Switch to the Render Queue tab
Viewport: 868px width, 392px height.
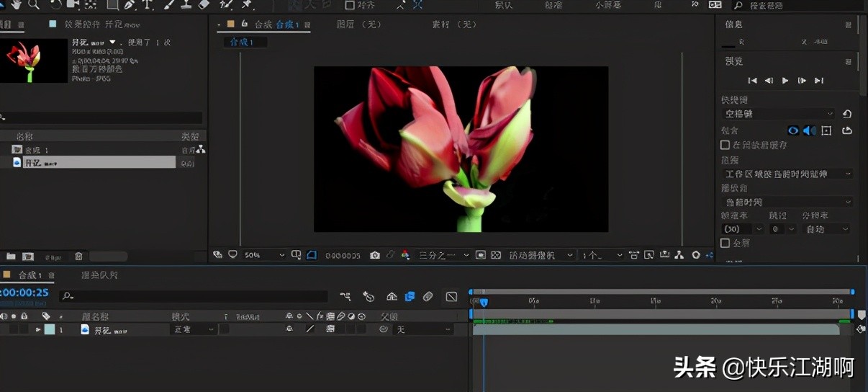(x=99, y=275)
